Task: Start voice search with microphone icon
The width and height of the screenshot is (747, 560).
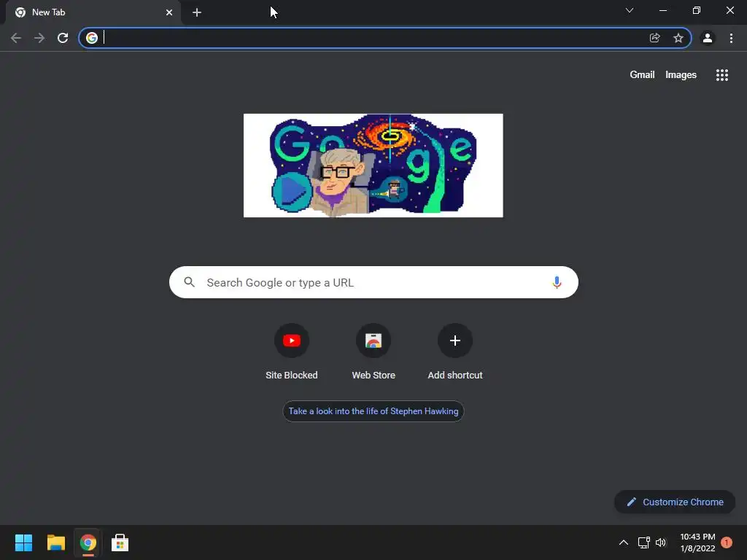Action: pos(557,282)
